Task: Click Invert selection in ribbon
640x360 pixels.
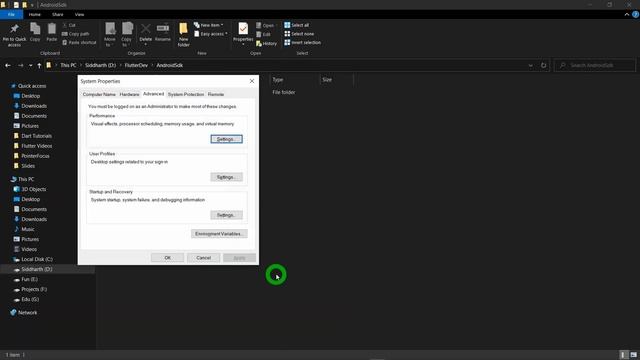Action: tap(302, 42)
